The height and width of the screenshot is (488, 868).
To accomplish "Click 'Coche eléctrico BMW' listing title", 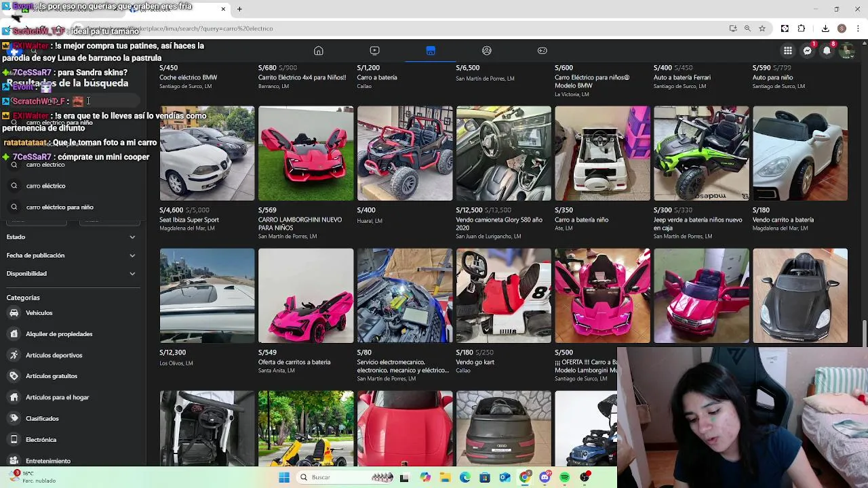I will pyautogui.click(x=189, y=77).
